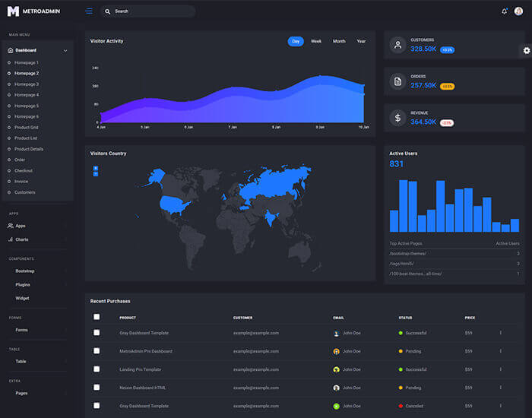Click the Orders document icon
This screenshot has width=532, height=418.
pyautogui.click(x=397, y=81)
